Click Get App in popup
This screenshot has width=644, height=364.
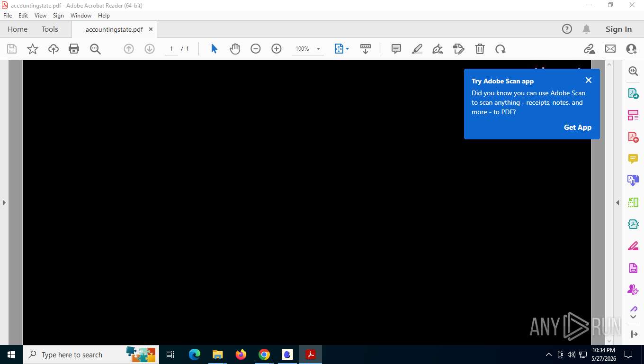577,127
